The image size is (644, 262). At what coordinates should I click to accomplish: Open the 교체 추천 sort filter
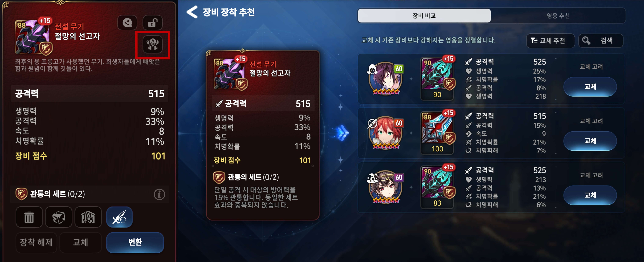pos(550,41)
